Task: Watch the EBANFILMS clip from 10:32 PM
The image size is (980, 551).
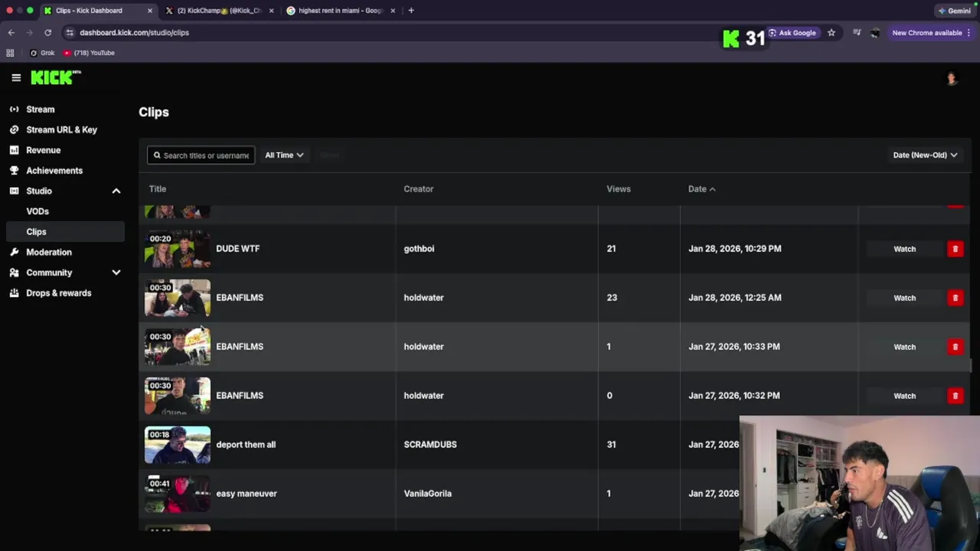Action: click(x=904, y=396)
